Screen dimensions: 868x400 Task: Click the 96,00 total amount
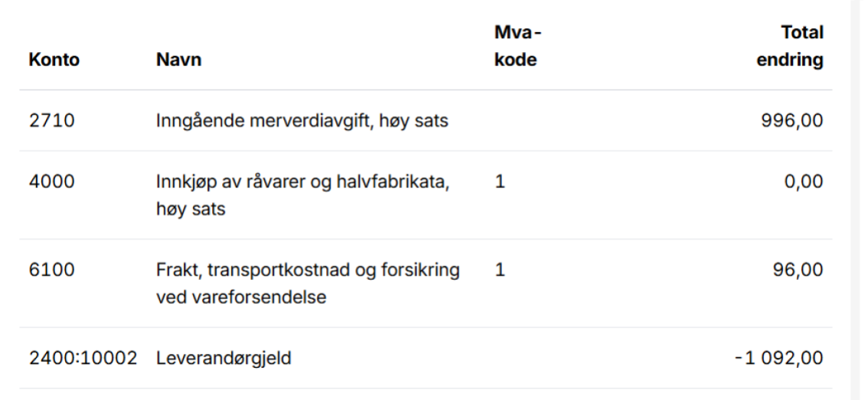tap(798, 270)
